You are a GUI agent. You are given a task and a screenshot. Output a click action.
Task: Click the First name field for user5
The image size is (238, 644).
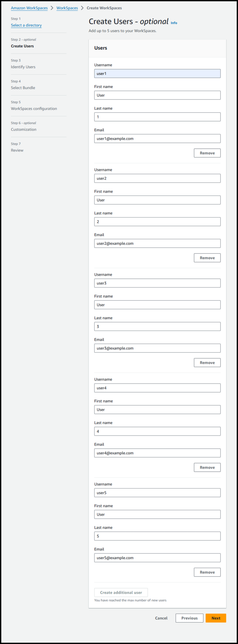[157, 514]
